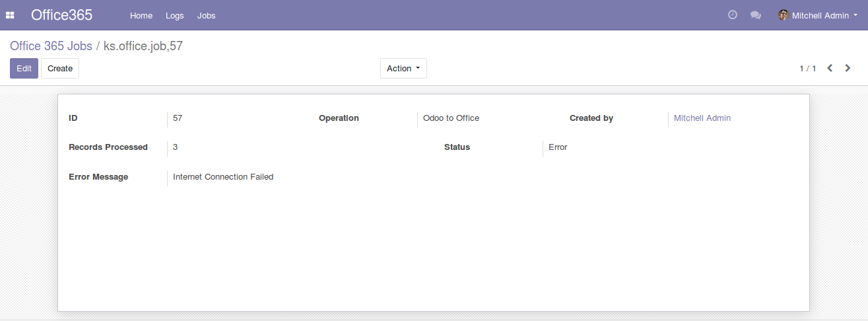This screenshot has height=321, width=868.
Task: Open the conversations chat icon
Action: 756,15
